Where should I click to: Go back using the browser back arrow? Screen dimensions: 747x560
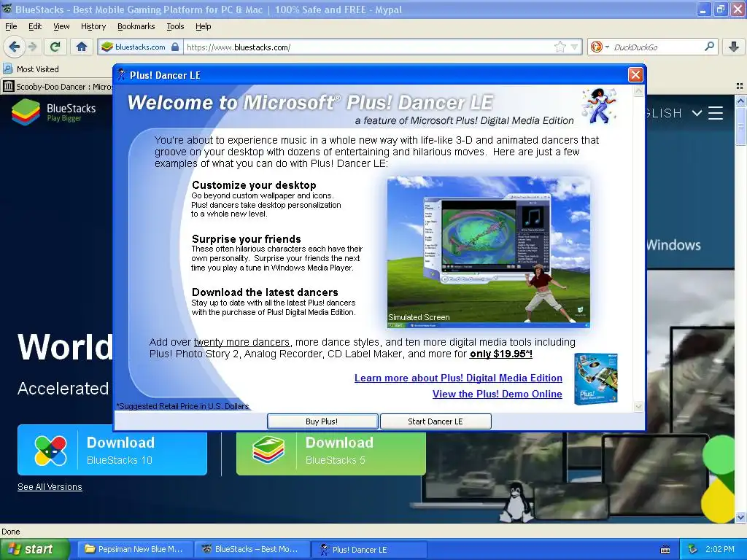click(x=15, y=47)
